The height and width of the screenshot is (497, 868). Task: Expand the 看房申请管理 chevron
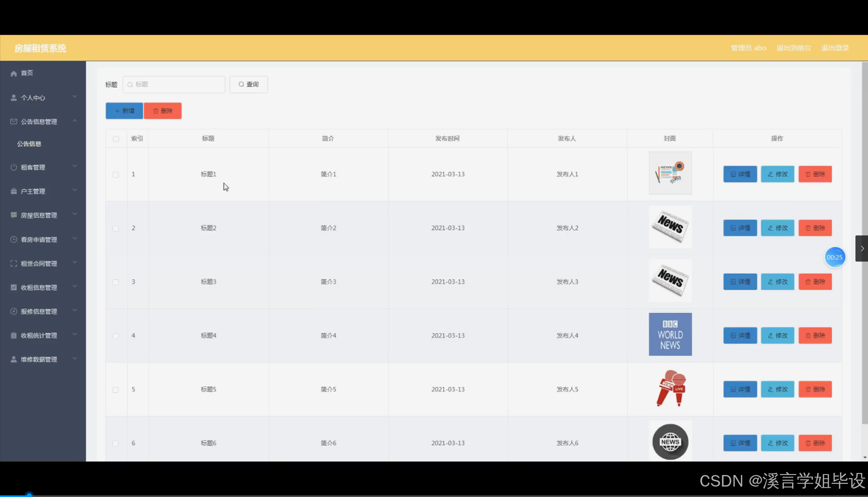click(75, 239)
